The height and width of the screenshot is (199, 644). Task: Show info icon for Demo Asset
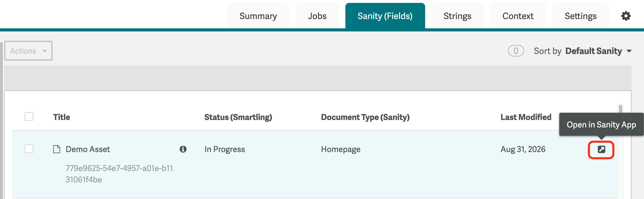click(x=183, y=149)
